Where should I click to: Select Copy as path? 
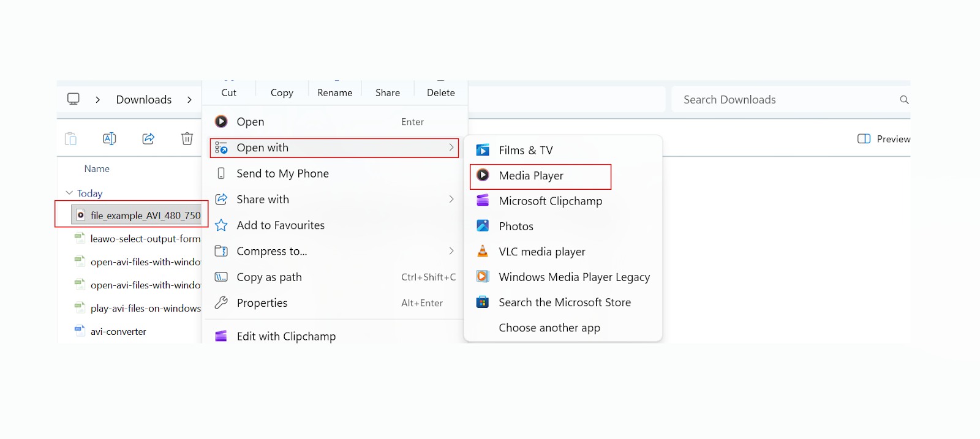tap(334, 277)
